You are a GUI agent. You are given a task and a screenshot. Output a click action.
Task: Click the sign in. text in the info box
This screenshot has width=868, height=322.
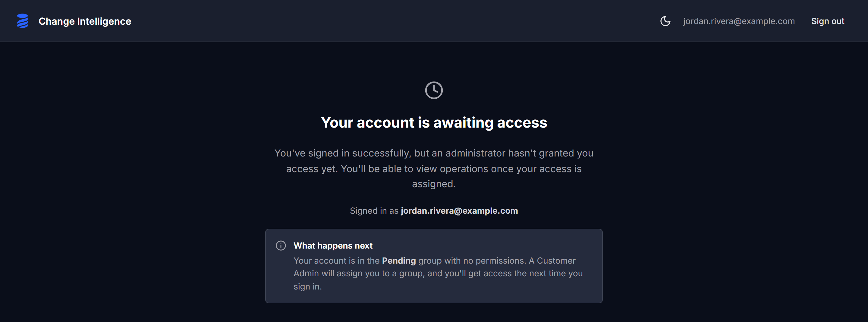[308, 287]
